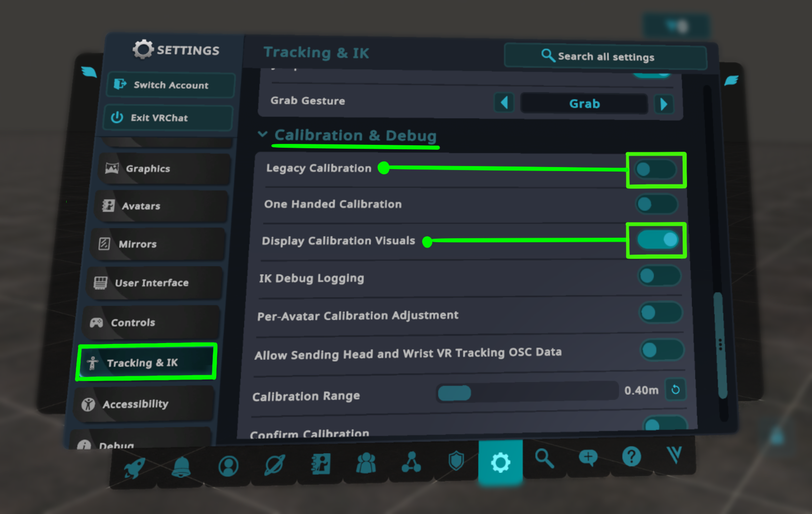This screenshot has height=514, width=812.
Task: Adjust the Calibration Range slider
Action: pyautogui.click(x=528, y=392)
